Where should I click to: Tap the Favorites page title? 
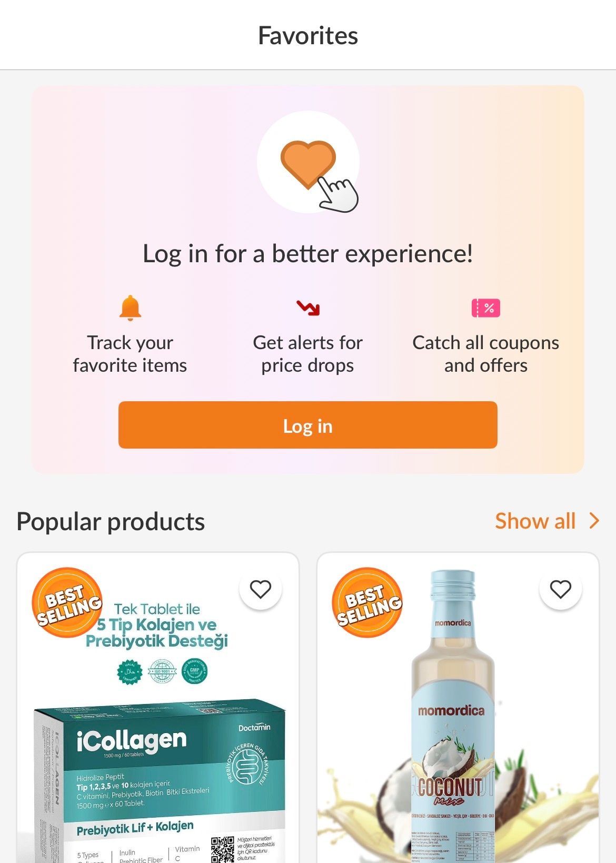coord(308,36)
